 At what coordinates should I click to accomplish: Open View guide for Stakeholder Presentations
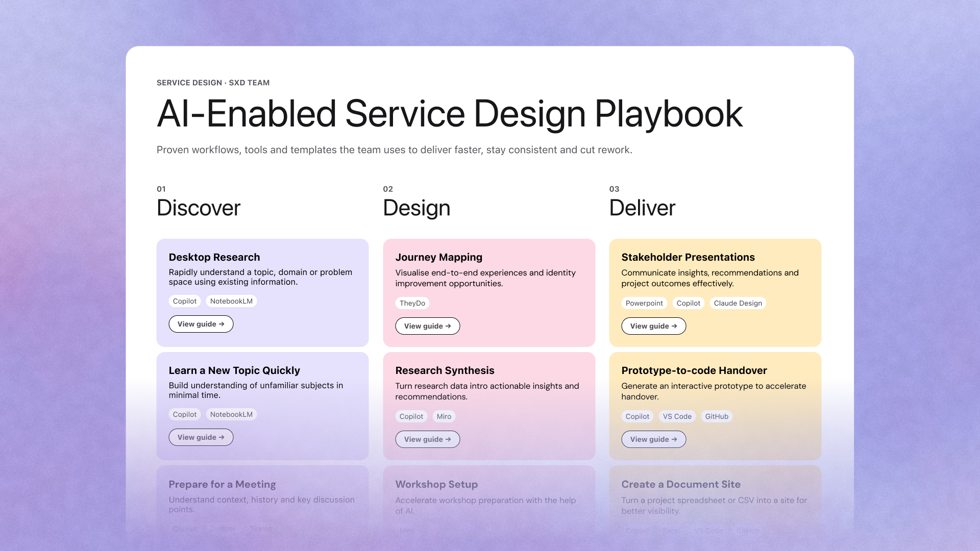click(x=654, y=326)
